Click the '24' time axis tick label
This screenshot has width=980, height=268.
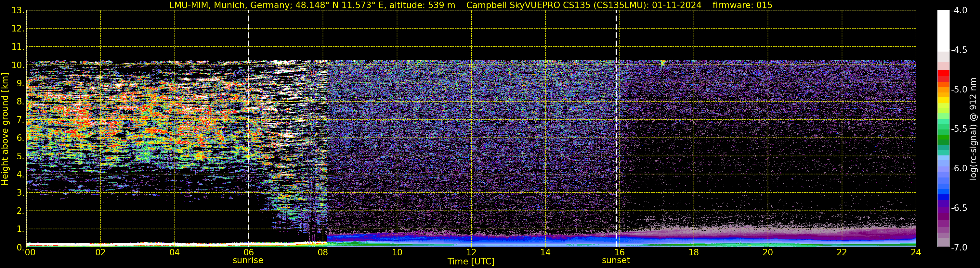point(916,252)
